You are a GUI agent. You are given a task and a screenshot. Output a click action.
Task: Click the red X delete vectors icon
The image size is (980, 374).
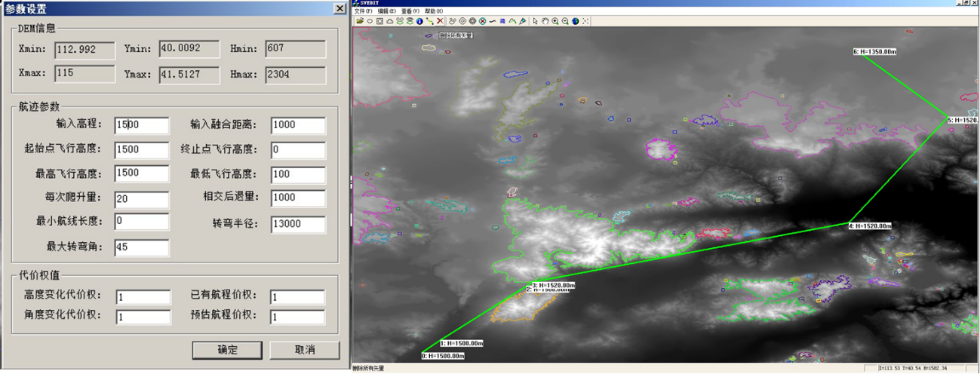[440, 21]
